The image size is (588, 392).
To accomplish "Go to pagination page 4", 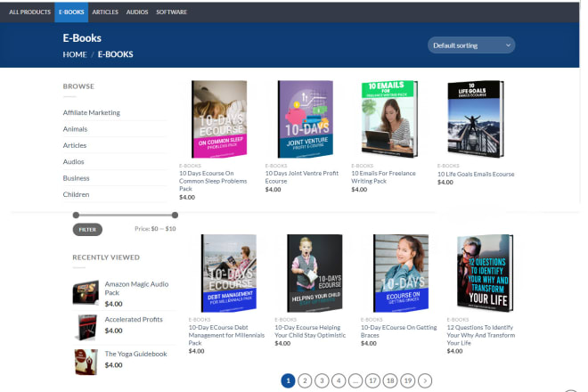I will (339, 380).
